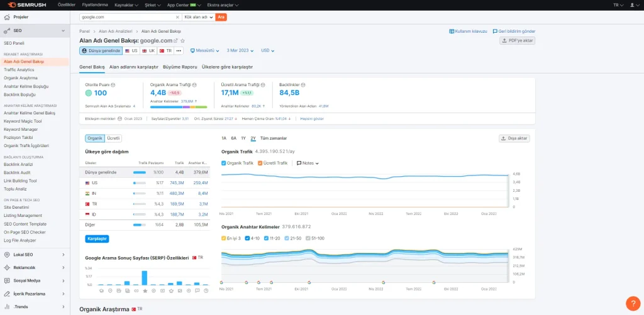This screenshot has width=644, height=315.
Task: Toggle 51-100 positions checkbox
Action: point(308,238)
